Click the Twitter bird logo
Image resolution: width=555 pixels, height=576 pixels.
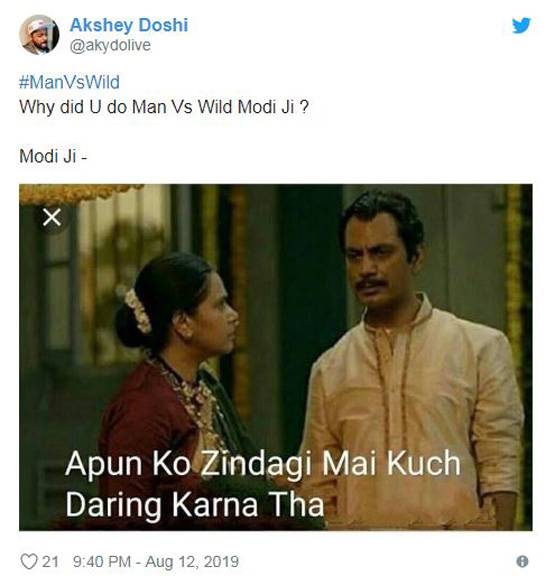(522, 25)
